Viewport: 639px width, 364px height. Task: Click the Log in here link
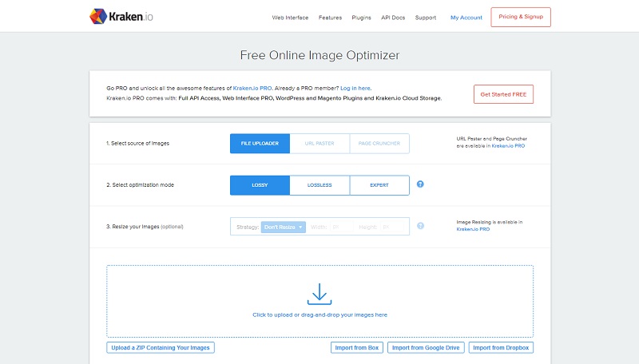[355, 88]
